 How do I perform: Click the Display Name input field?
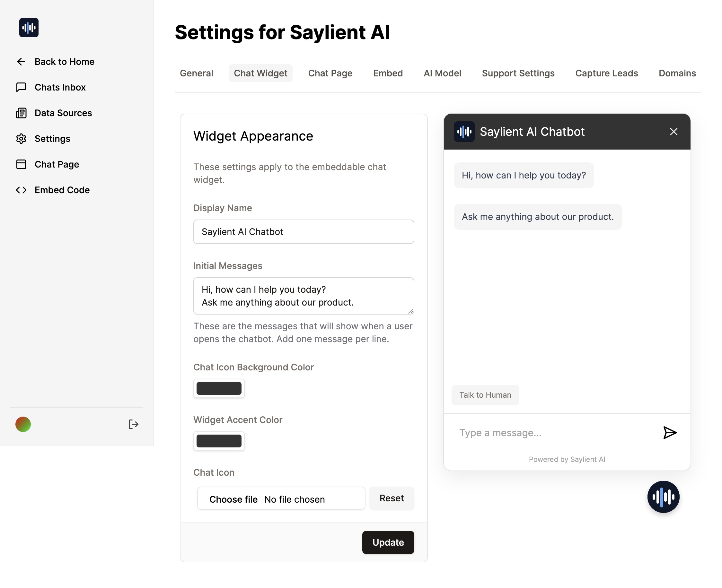coord(304,232)
